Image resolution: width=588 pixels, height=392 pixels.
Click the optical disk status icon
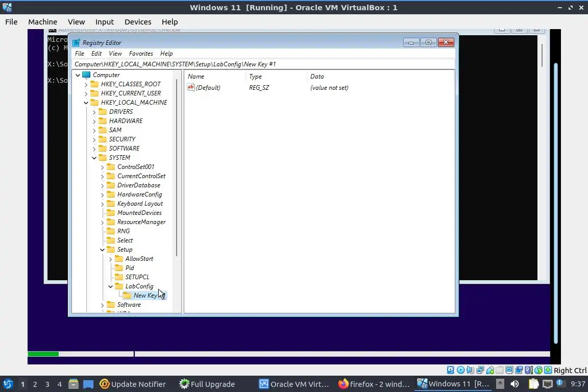[460, 370]
